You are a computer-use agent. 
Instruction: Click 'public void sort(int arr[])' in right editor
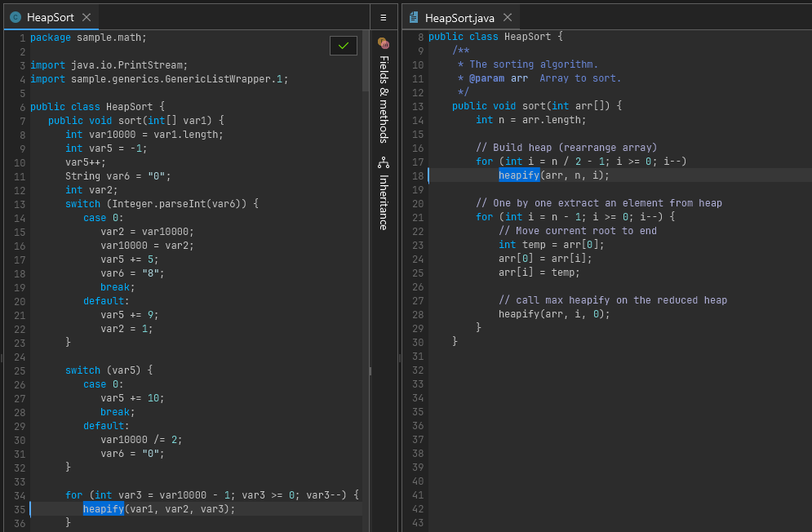pos(536,106)
